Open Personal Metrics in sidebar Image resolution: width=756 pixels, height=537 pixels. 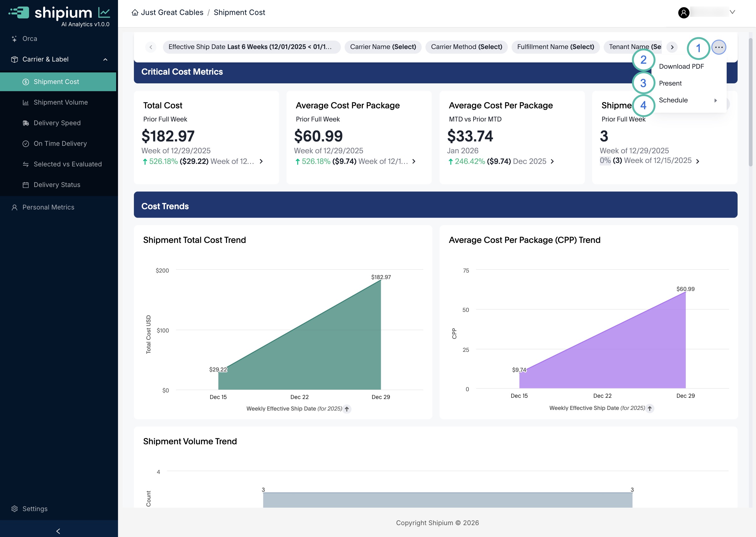(x=48, y=207)
